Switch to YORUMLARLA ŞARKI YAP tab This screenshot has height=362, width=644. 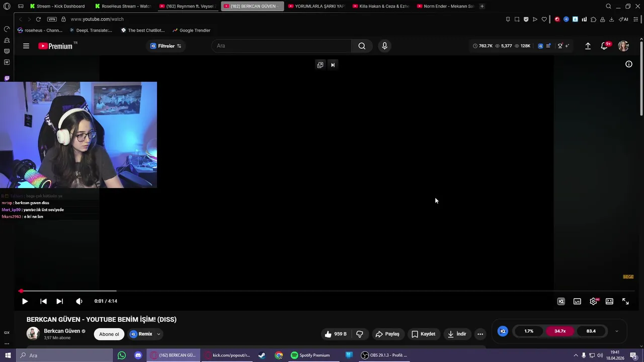pos(316,6)
